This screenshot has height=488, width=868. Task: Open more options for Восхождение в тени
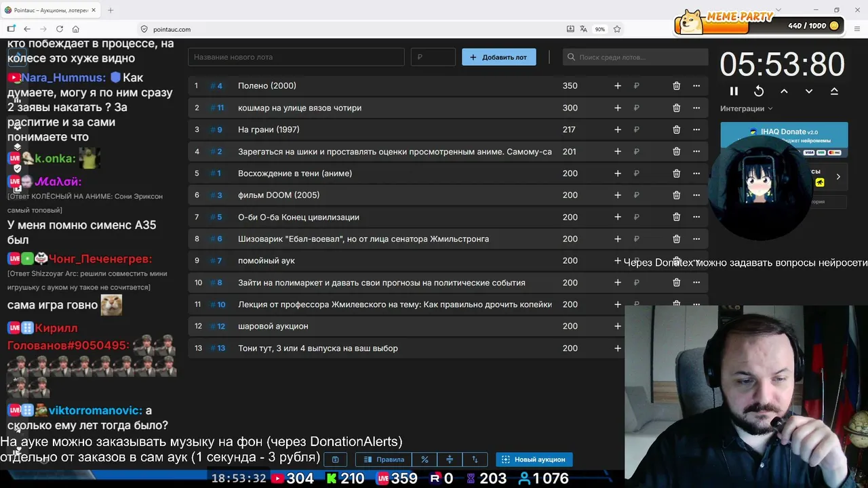[x=696, y=174]
